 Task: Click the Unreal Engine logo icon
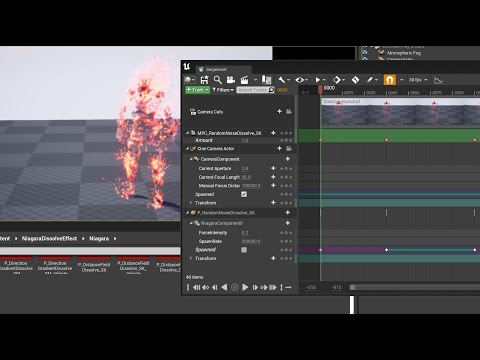[187, 67]
